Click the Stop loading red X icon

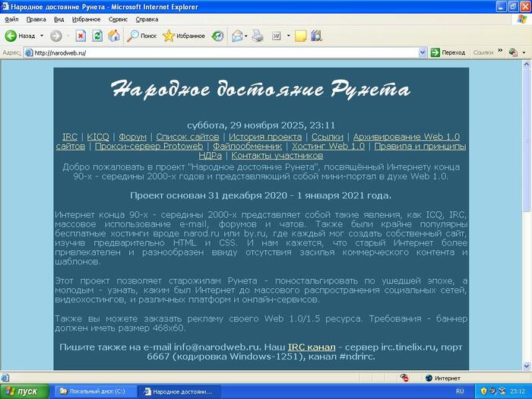(x=81, y=36)
